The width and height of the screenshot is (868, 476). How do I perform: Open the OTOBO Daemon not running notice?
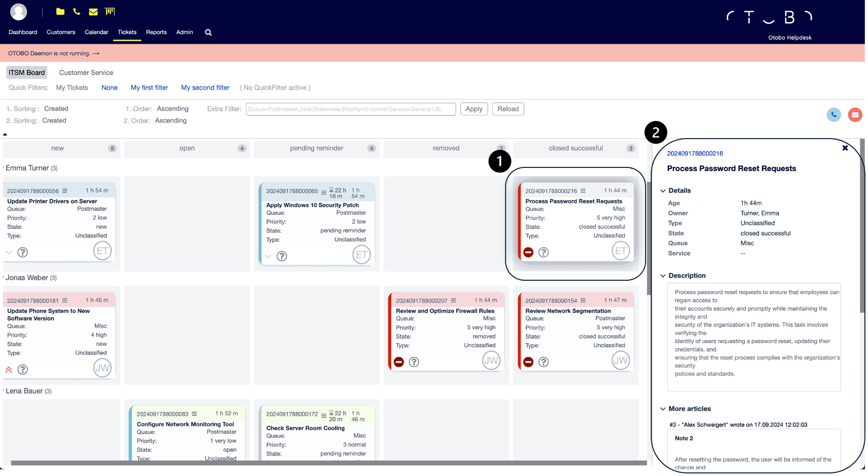pos(54,53)
